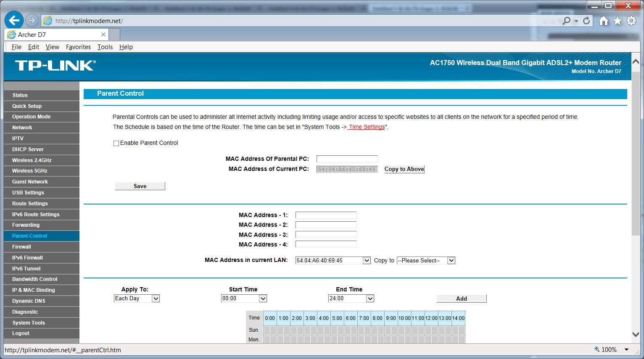644x359 pixels.
Task: Open Bandwidth Control settings
Action: point(41,279)
